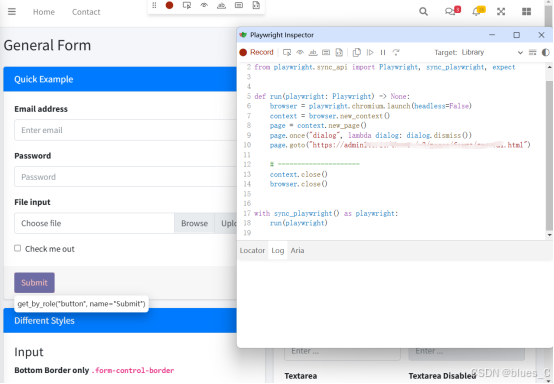Click the General Form page title
This screenshot has height=384, width=554.
[x=47, y=45]
